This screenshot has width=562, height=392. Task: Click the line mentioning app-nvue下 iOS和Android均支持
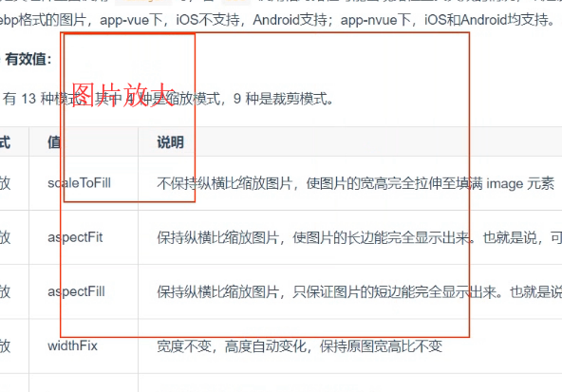278,20
